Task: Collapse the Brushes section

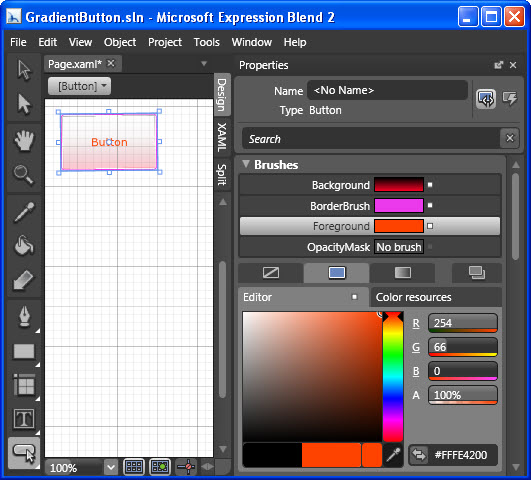Action: (x=246, y=164)
